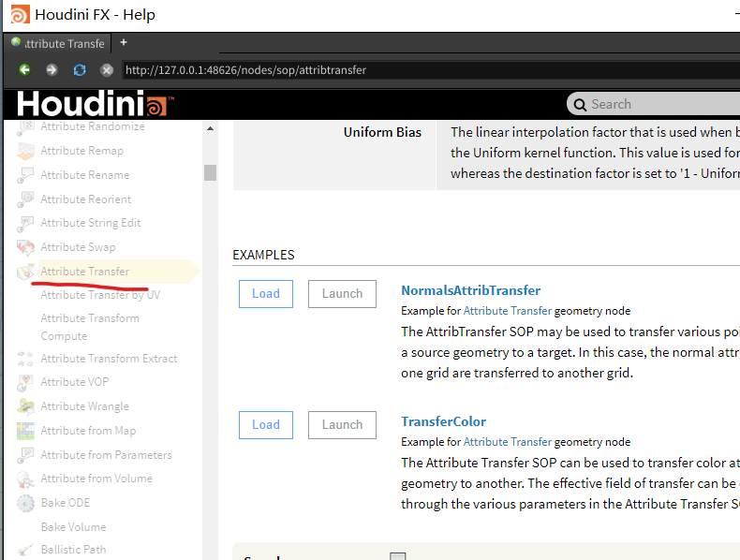
Task: Click the sidebar scrollbar thumb
Action: (210, 172)
